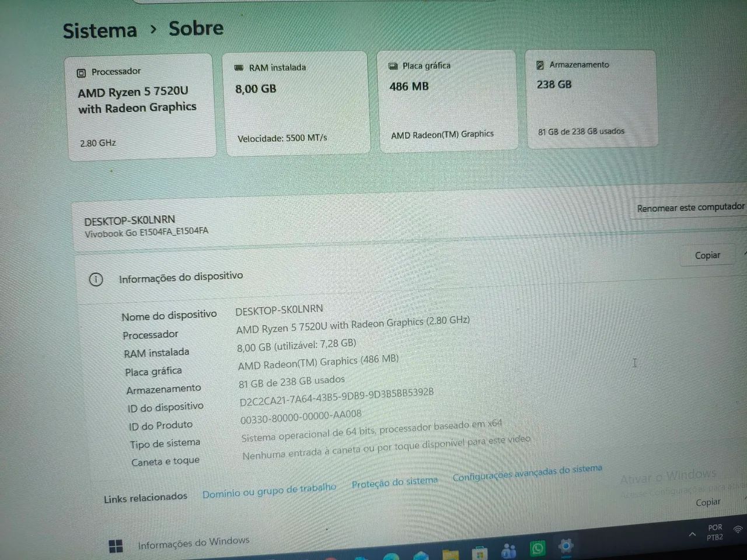Open Settings app icon in taskbar
The width and height of the screenshot is (747, 560).
(565, 547)
